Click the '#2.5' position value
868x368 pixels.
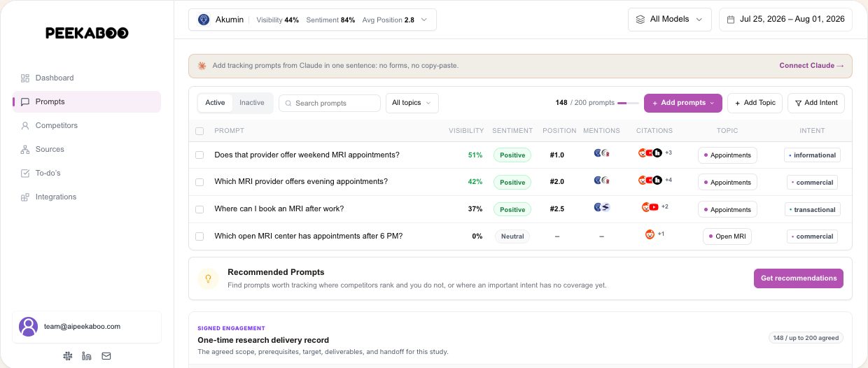click(x=557, y=209)
